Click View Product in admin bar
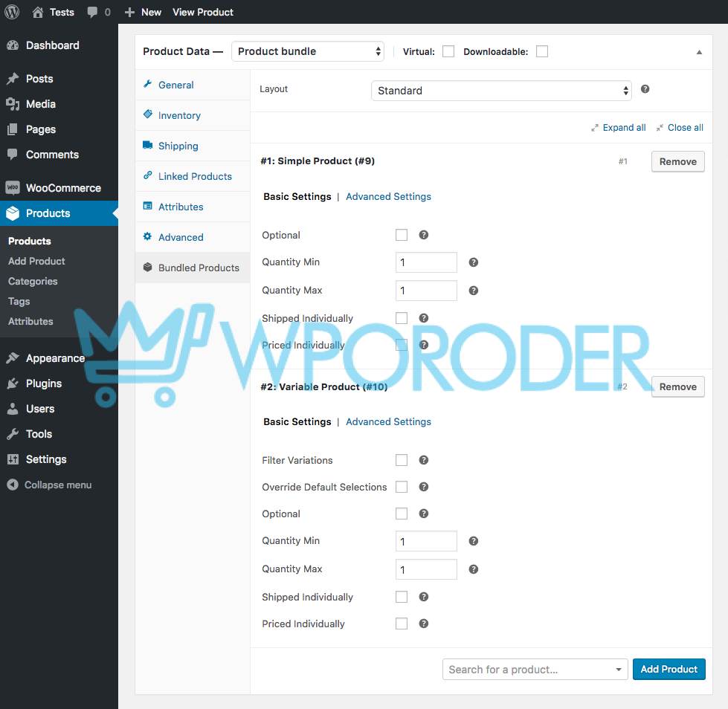 pyautogui.click(x=203, y=13)
